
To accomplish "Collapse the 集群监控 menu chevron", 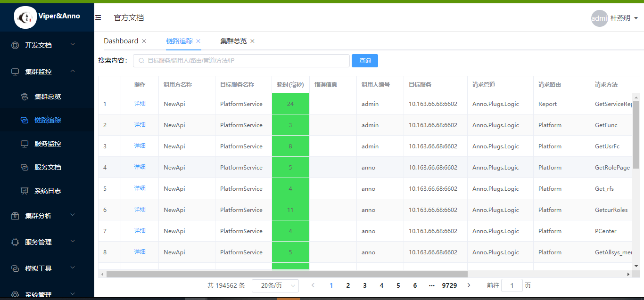I will click(x=73, y=71).
